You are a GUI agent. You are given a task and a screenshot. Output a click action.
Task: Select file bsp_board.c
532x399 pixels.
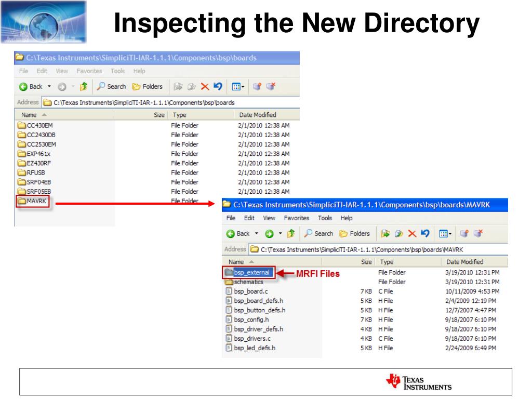tap(247, 291)
